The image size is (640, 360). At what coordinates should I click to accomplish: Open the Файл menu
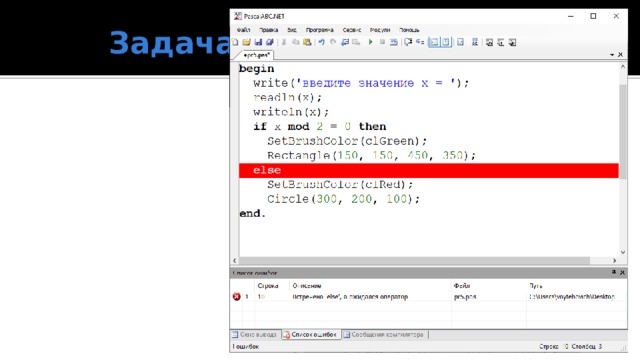point(243,30)
